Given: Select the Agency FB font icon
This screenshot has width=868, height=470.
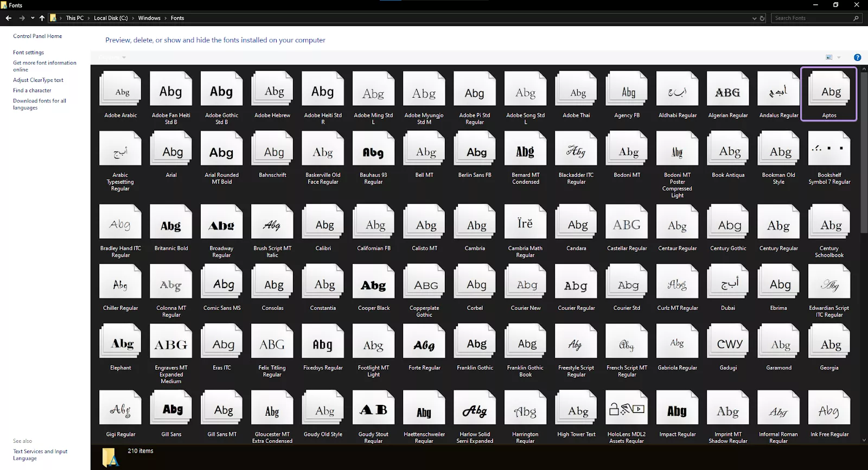Looking at the screenshot, I should pyautogui.click(x=627, y=88).
